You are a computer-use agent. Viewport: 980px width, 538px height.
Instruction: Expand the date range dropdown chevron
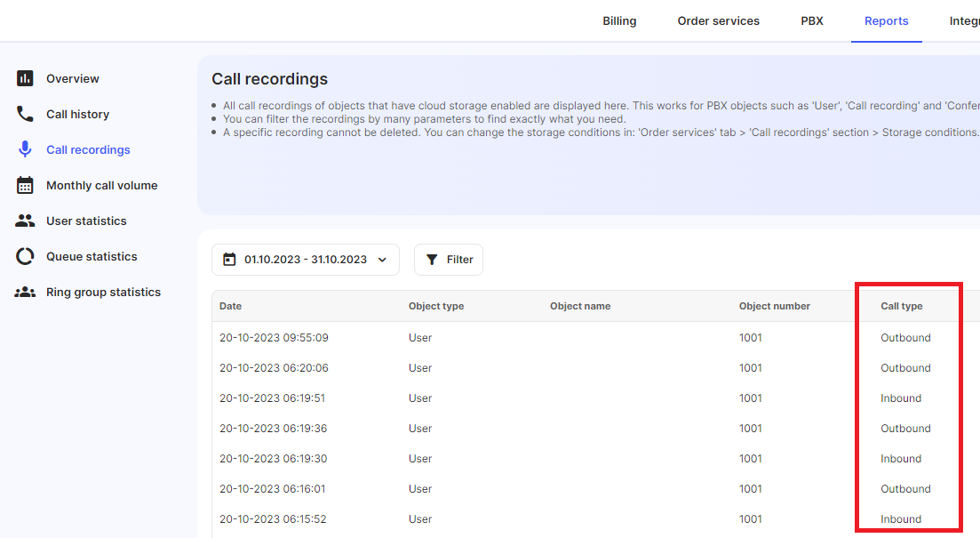coord(383,260)
